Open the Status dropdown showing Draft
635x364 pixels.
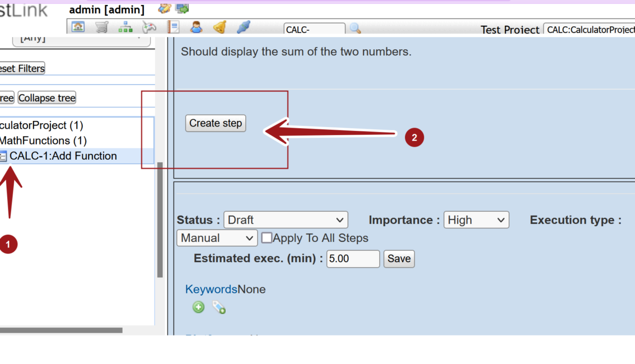point(285,220)
